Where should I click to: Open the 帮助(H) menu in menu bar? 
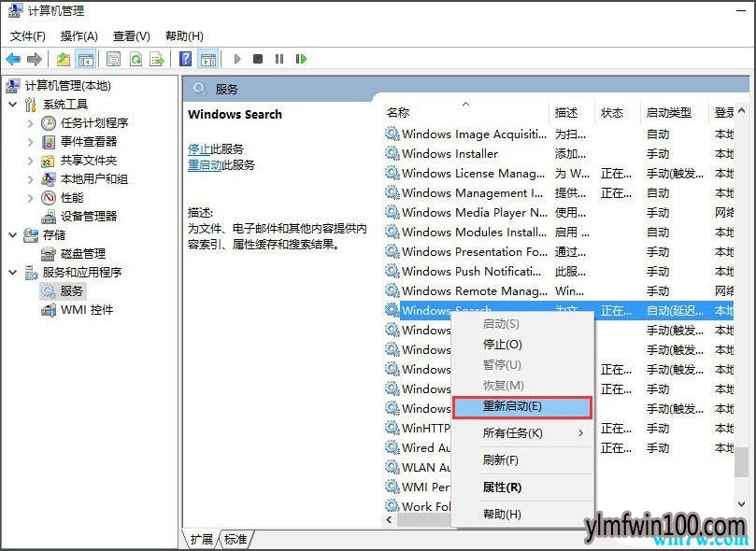click(x=184, y=36)
